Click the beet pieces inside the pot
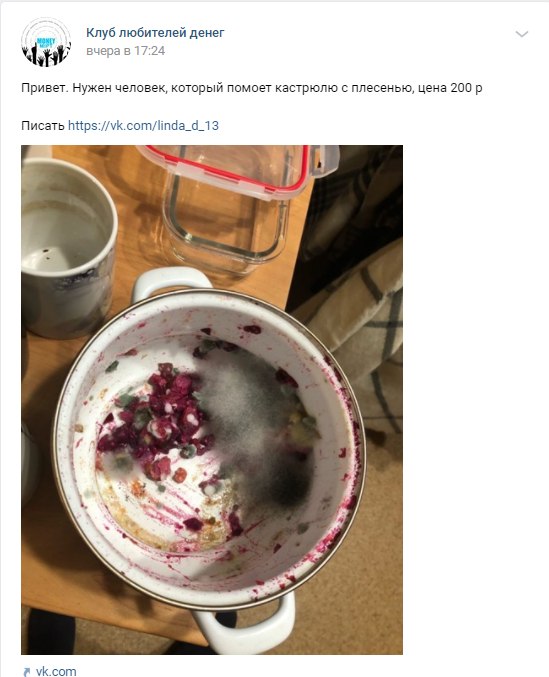Screen dimensions: 549x677 (x=160, y=419)
